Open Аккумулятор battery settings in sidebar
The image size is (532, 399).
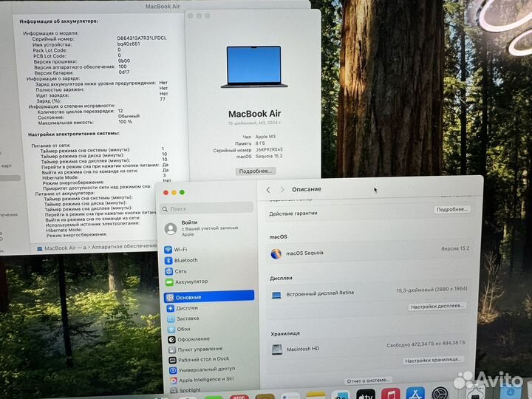point(187,282)
